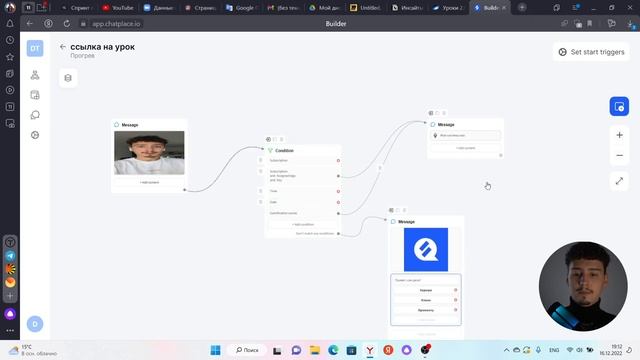Viewport: 640px width, 360px height.
Task: Click '+ Add condition' in Condition block
Action: coord(303,224)
